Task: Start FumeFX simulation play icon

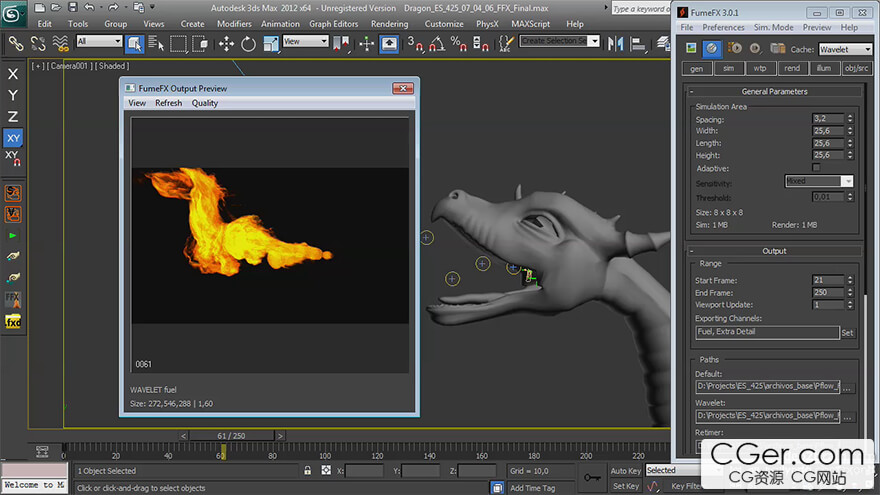Action: tap(734, 48)
